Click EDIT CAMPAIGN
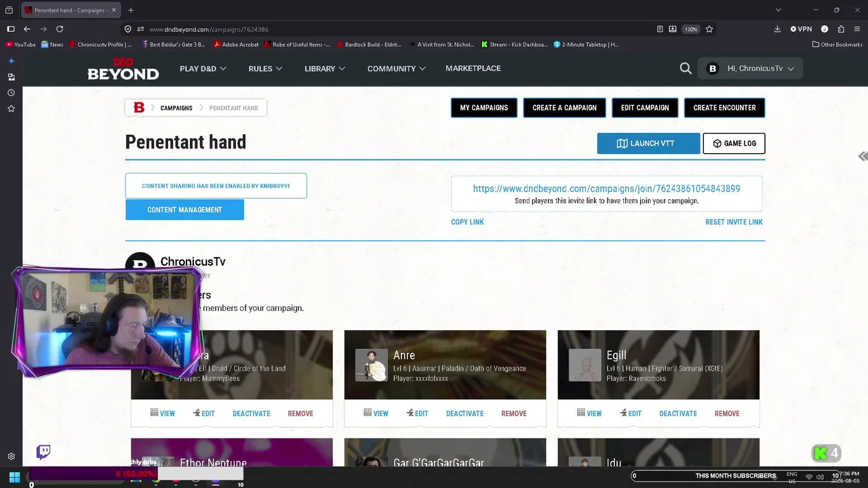This screenshot has width=868, height=488. (x=645, y=108)
